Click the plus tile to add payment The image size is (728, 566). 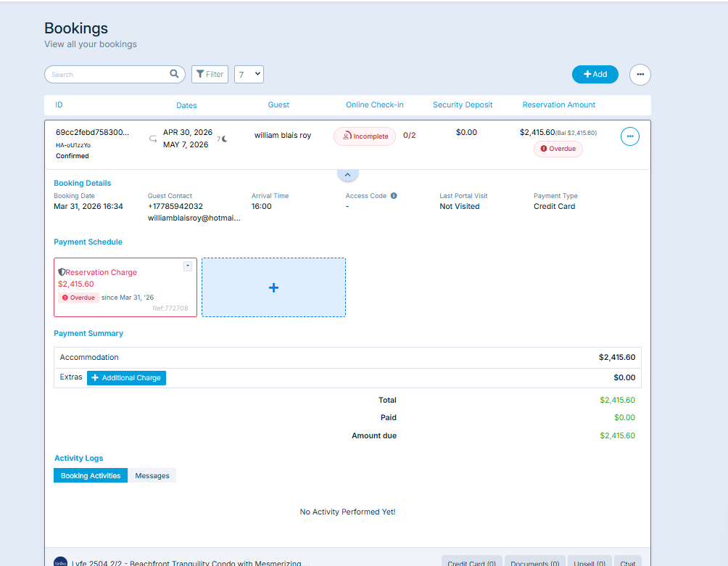click(x=273, y=287)
